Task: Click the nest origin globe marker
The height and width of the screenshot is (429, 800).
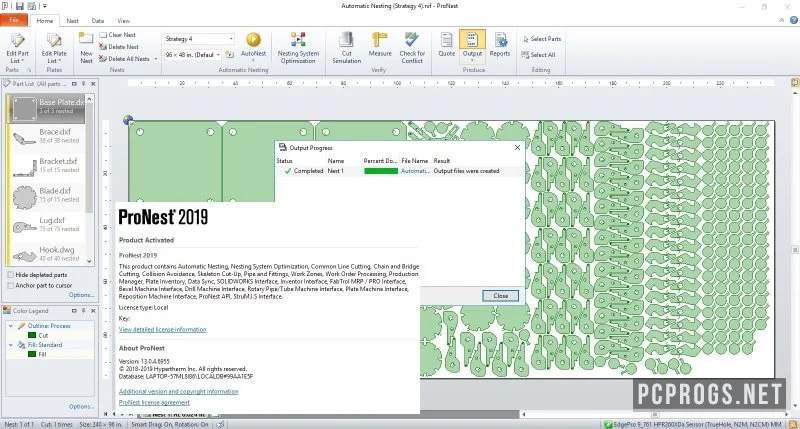Action: coord(128,120)
